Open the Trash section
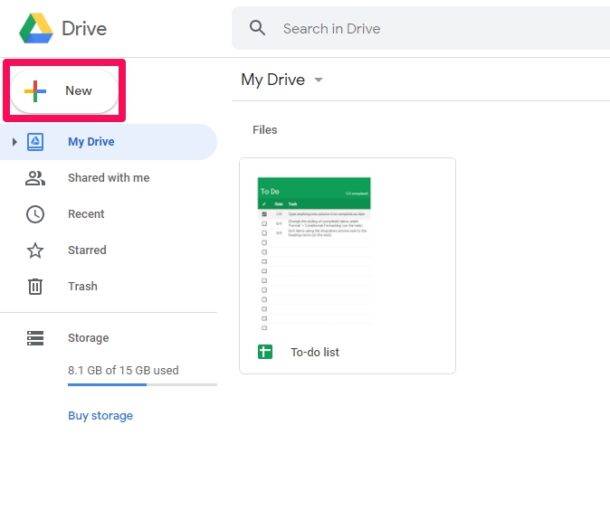The height and width of the screenshot is (529, 610). [82, 286]
